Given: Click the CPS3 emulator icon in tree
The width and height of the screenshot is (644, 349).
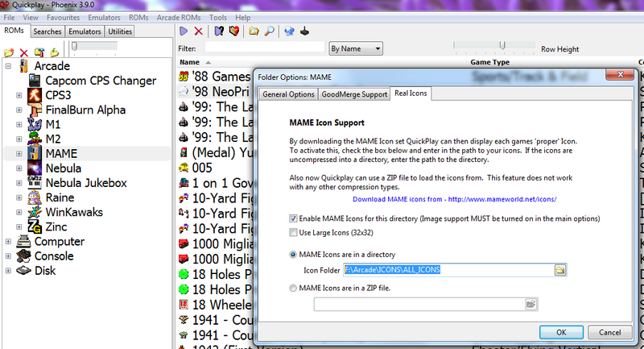Looking at the screenshot, I should click(35, 95).
